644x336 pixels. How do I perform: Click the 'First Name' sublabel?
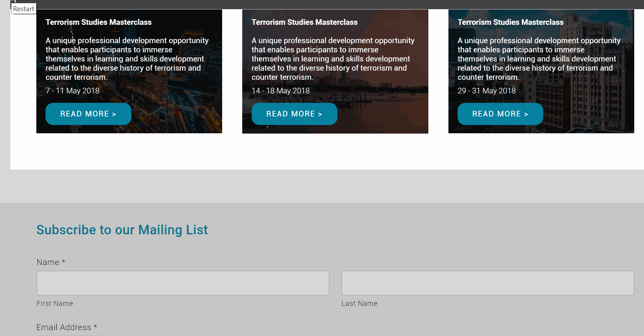[x=55, y=303]
